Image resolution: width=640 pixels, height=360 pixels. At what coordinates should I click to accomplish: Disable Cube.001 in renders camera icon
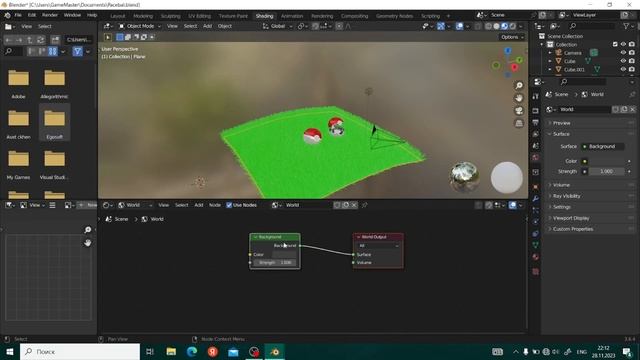click(632, 69)
